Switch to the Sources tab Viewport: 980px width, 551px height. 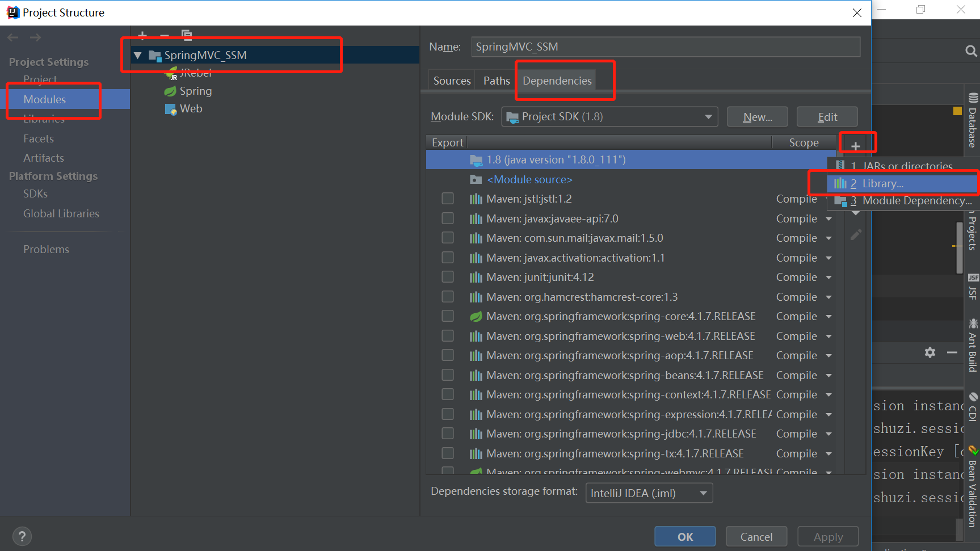(x=452, y=81)
